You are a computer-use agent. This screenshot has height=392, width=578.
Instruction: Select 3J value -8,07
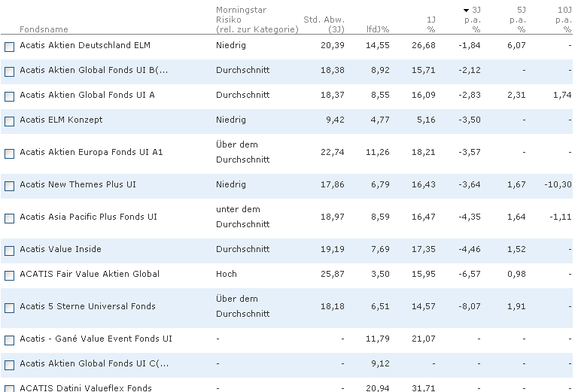click(470, 306)
